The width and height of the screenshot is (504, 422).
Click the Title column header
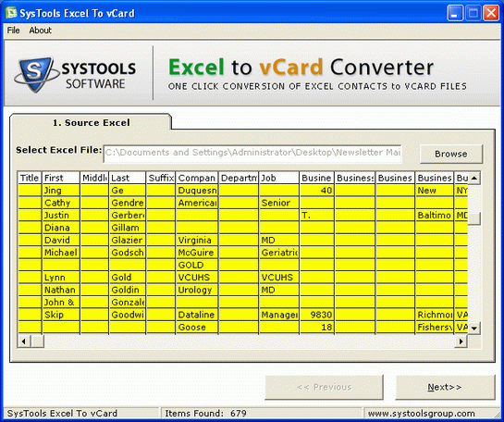click(30, 178)
